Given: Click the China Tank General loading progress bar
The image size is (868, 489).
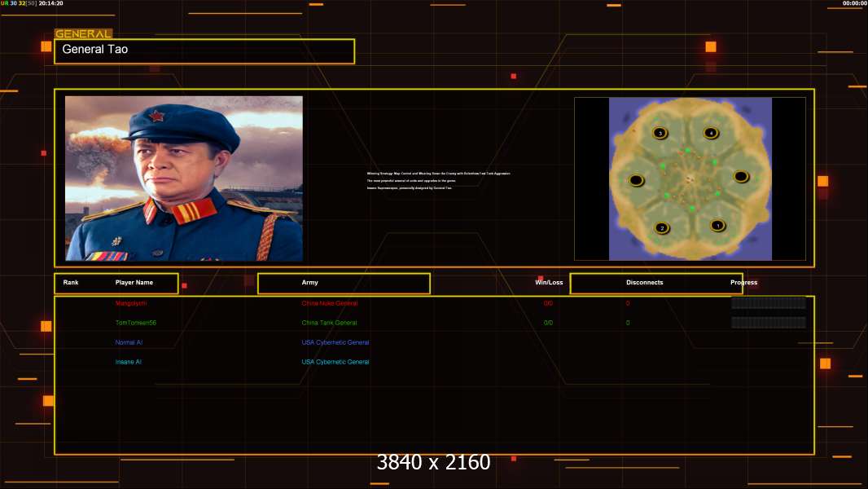Looking at the screenshot, I should pyautogui.click(x=769, y=322).
